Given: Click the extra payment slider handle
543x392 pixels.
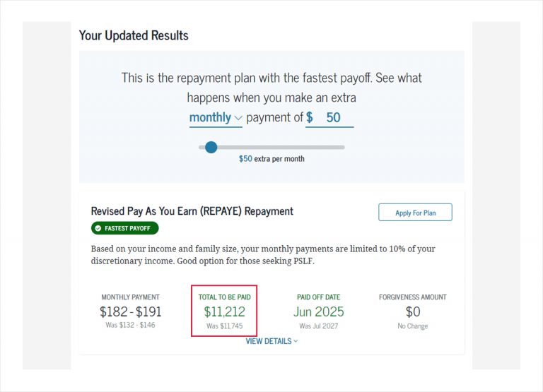Looking at the screenshot, I should click(211, 147).
